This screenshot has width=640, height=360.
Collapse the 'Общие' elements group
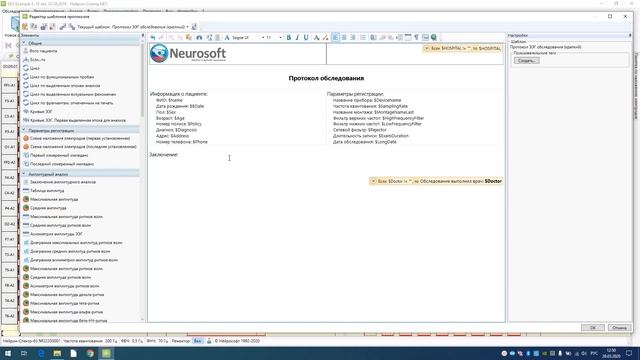tap(24, 43)
